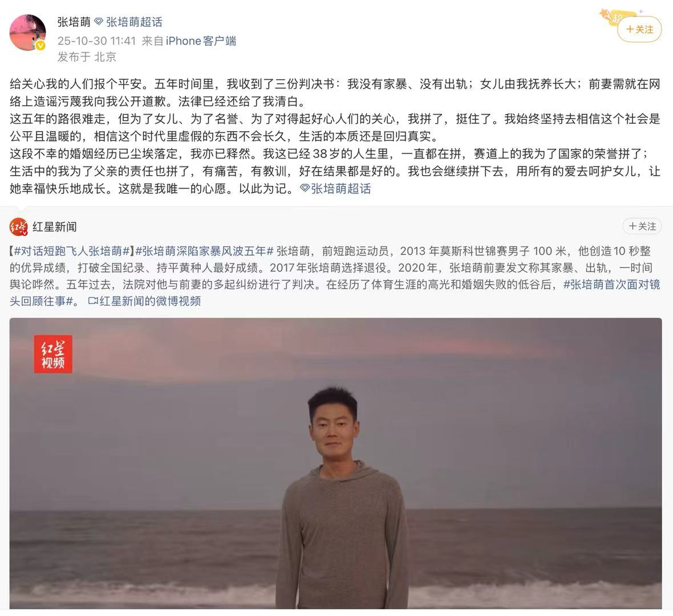673x616 pixels.
Task: Follow 红星新闻 with the gray 关注 button
Action: [642, 226]
